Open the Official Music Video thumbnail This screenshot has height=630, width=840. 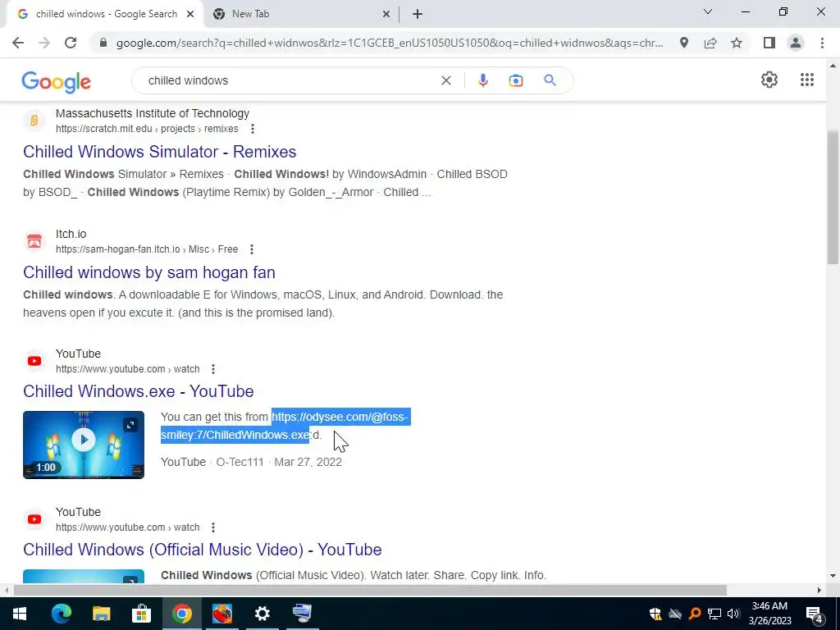click(84, 576)
